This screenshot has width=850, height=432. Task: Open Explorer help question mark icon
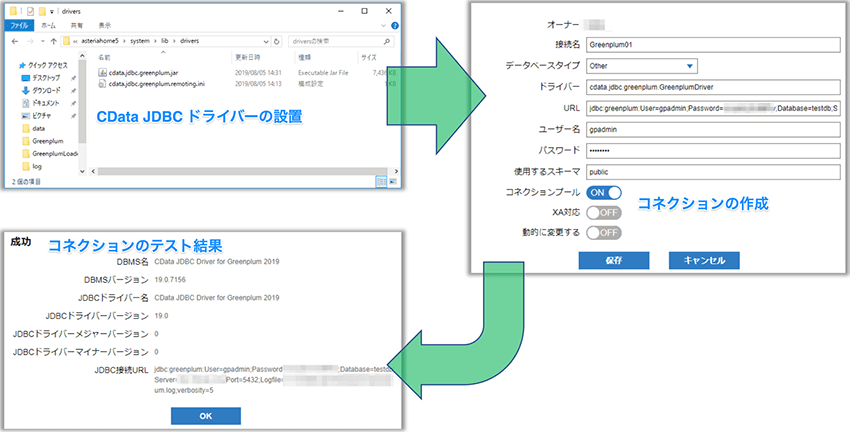(395, 25)
